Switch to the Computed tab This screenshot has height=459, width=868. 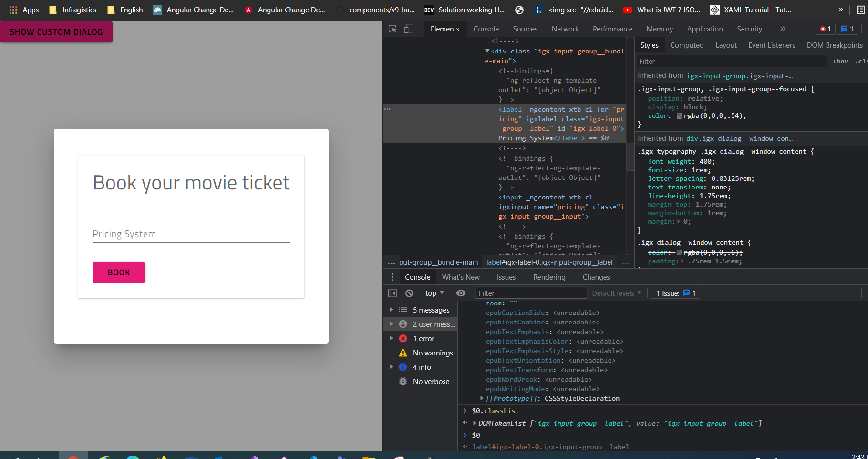[687, 45]
